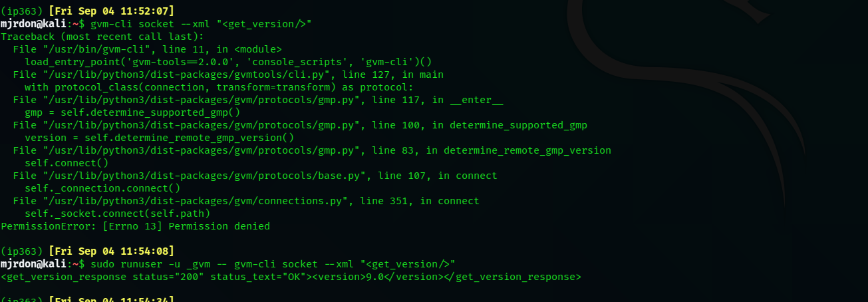
Task: Click the self._socket.connect(self.path) line
Action: (117, 214)
